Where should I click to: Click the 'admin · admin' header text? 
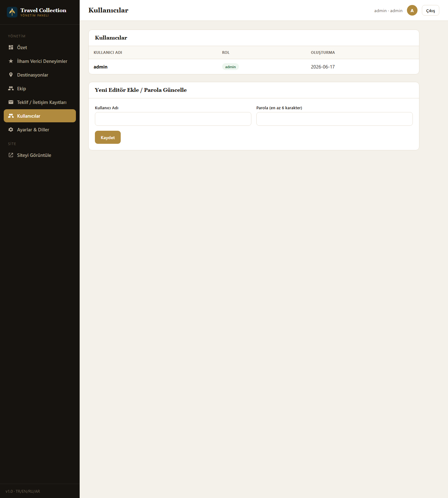388,11
